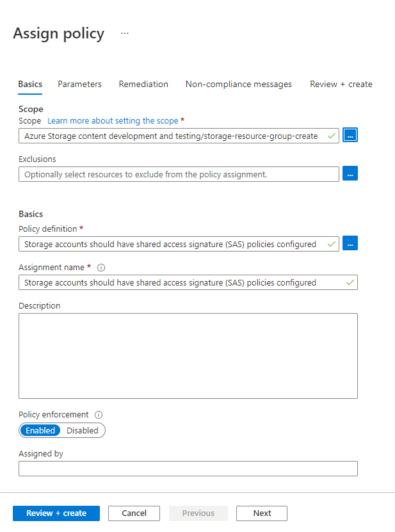Select the Basics tab
This screenshot has height=532, width=395.
point(30,84)
